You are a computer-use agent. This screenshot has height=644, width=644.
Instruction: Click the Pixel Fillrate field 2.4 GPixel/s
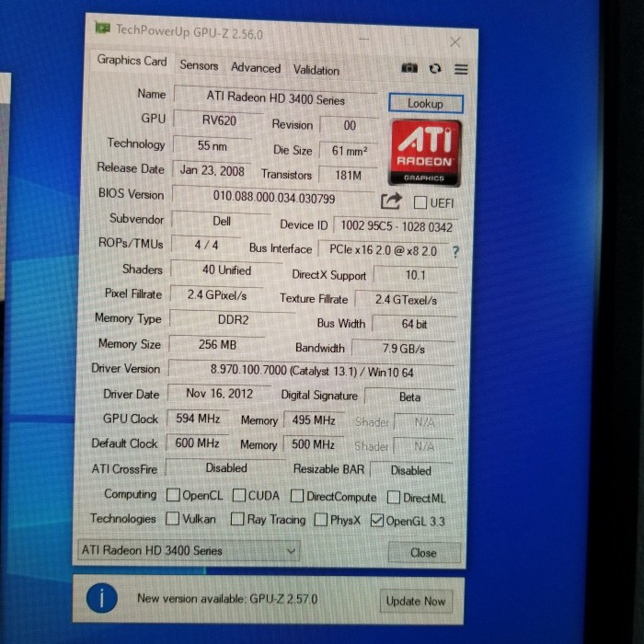pyautogui.click(x=217, y=294)
